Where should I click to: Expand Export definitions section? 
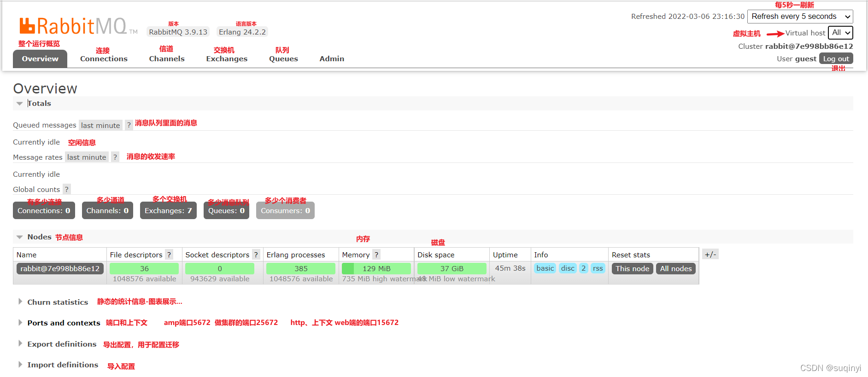coord(58,344)
